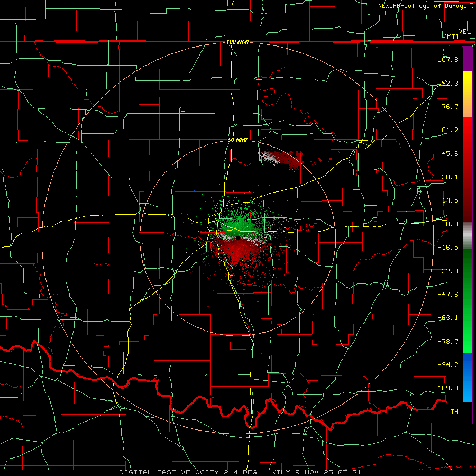
Task: Click the purple band of the color scale
Action: tap(467, 59)
